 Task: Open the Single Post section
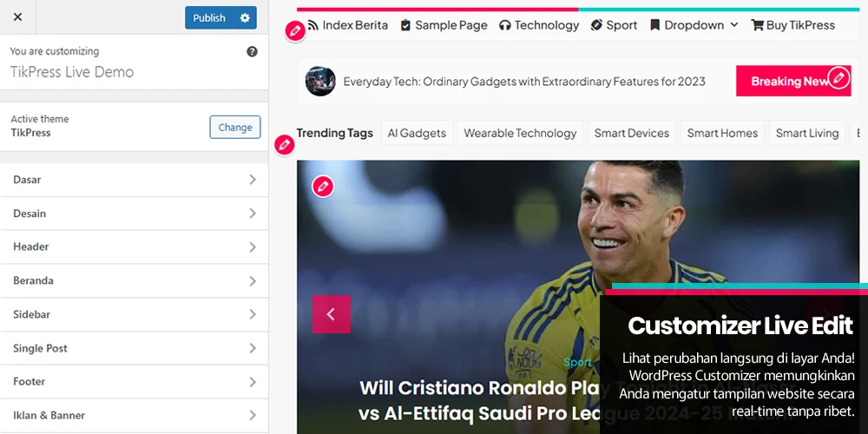[134, 348]
